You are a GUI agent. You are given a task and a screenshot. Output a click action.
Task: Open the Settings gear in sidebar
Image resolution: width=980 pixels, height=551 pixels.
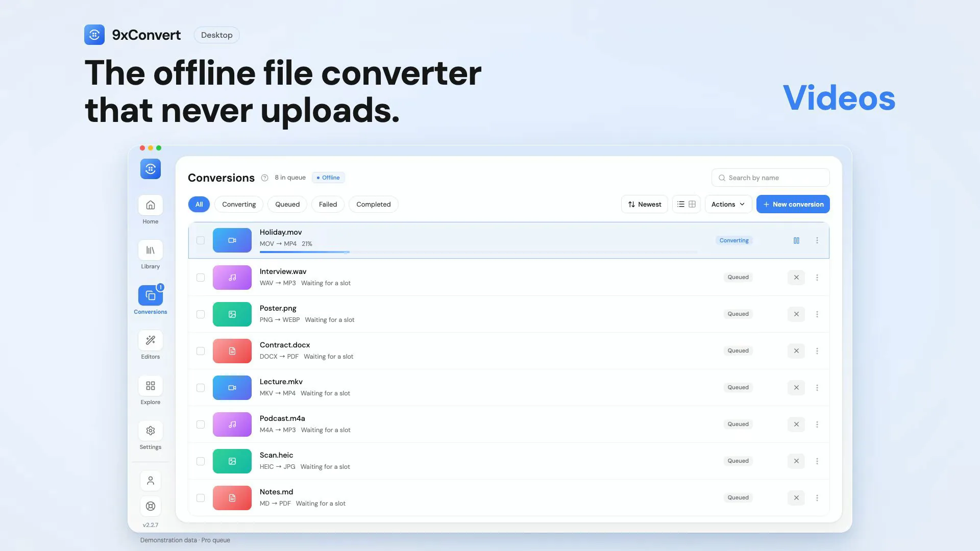click(x=150, y=431)
